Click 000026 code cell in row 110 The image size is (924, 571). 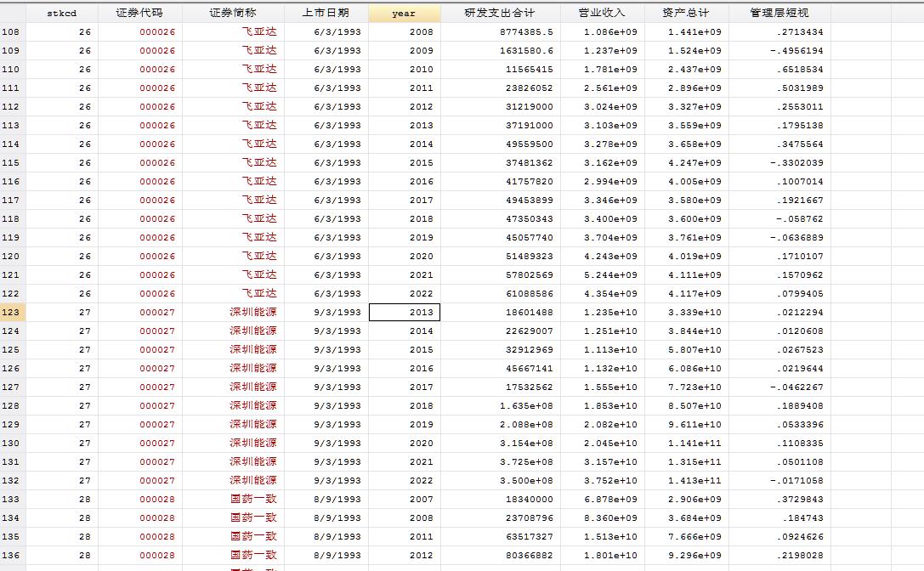pyautogui.click(x=140, y=69)
